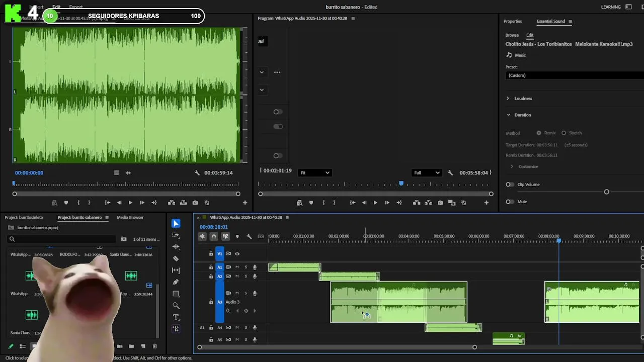644x362 pixels.
Task: Play the Program monitor sequence
Action: click(375, 203)
